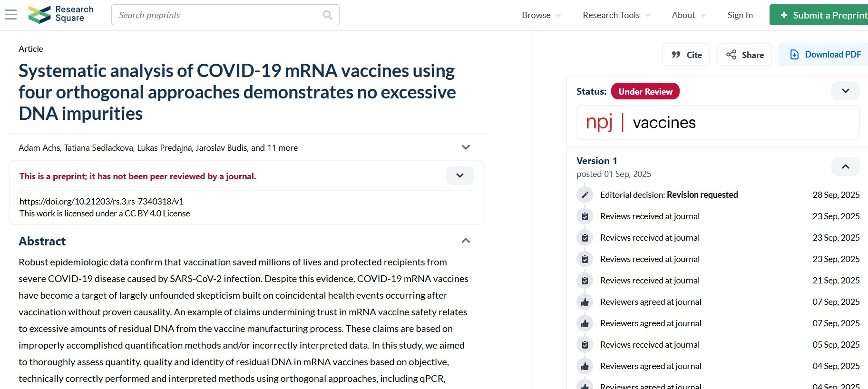The width and height of the screenshot is (868, 389).
Task: Share this preprint article
Action: (744, 55)
